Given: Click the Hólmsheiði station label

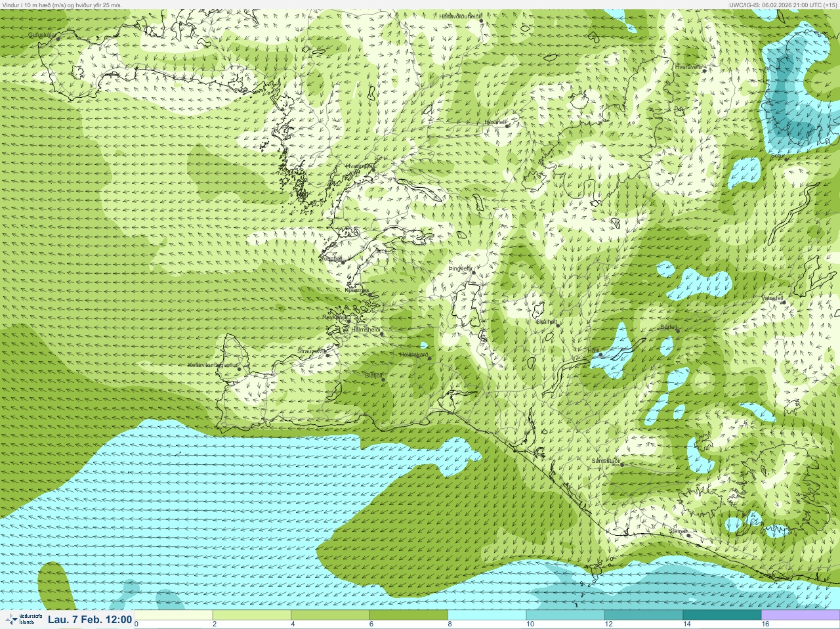Looking at the screenshot, I should point(366,329).
